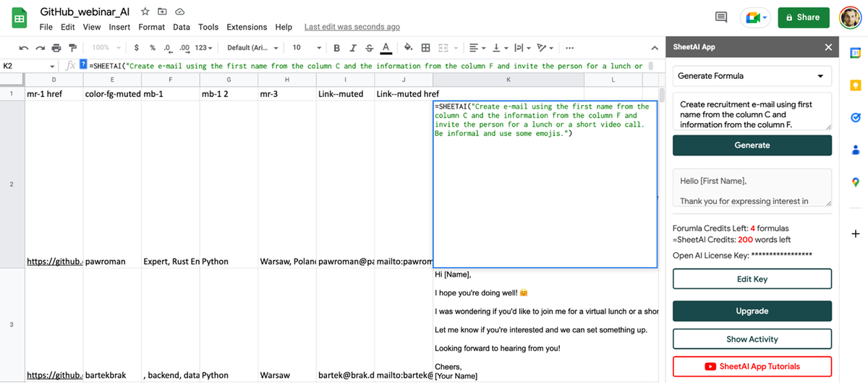The image size is (868, 383).
Task: Open the Google Sheets home icon
Action: (20, 18)
